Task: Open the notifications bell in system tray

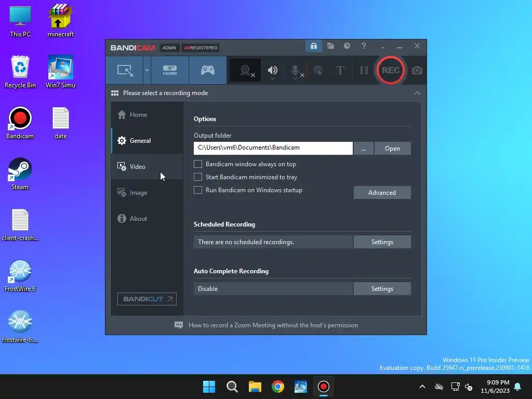Action: (518, 387)
